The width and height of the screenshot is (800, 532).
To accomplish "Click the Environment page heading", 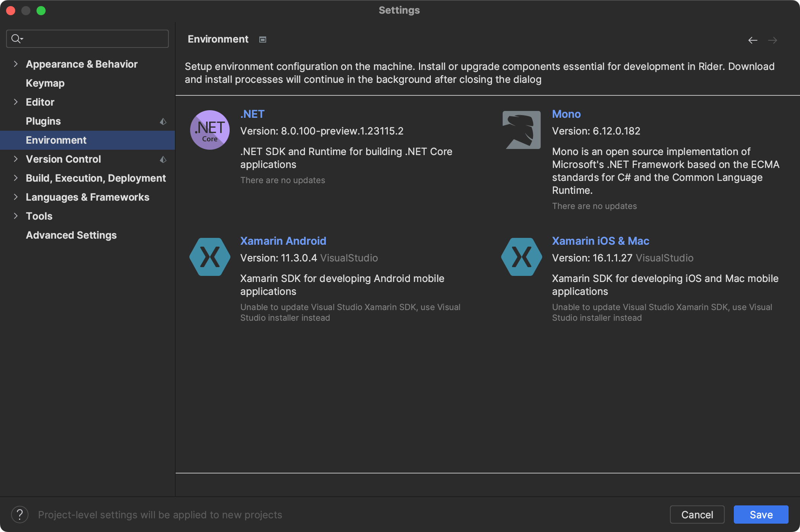I will click(218, 39).
